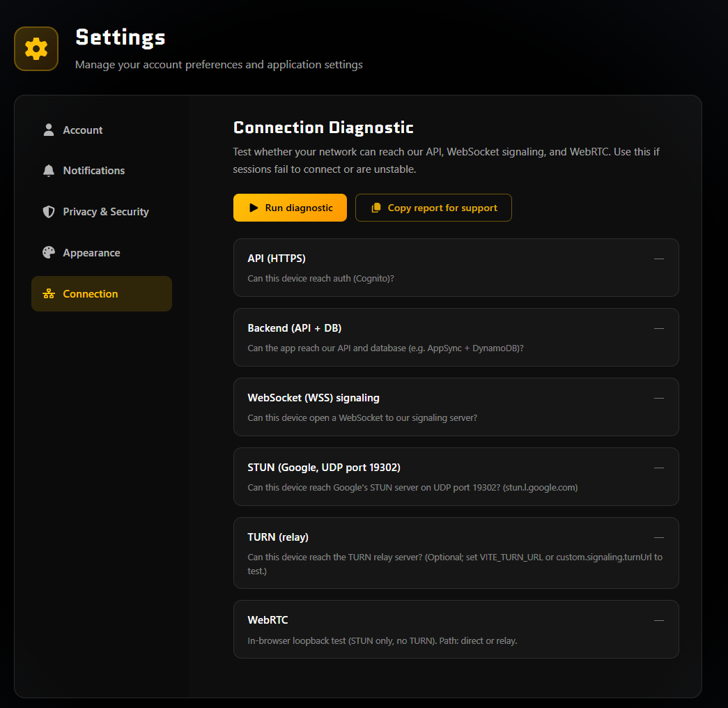
Task: Click the Privacy & Security shield icon
Action: [49, 212]
